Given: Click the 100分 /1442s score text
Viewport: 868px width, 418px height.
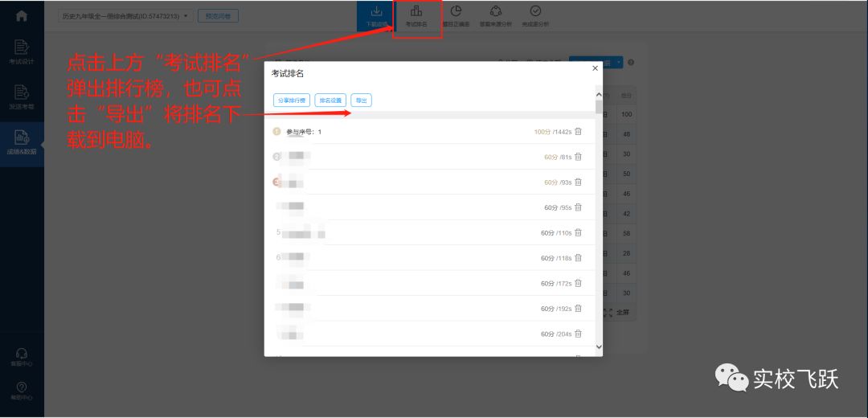Looking at the screenshot, I should tap(552, 132).
